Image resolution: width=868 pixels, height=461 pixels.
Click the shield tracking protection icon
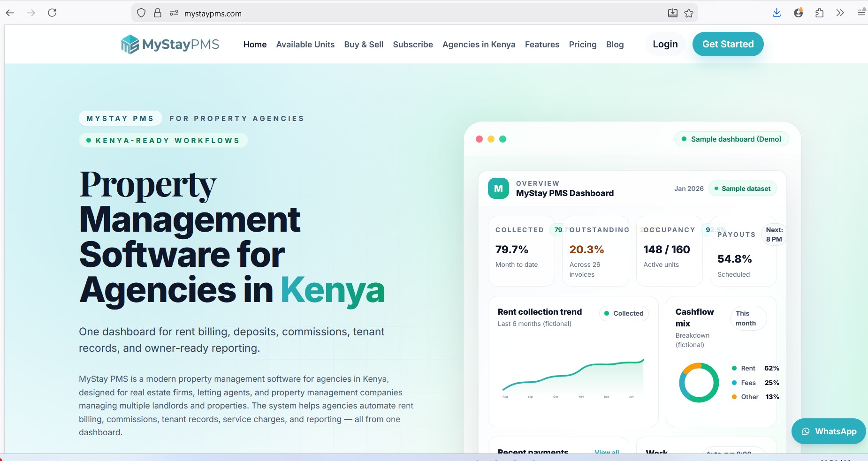pos(141,13)
